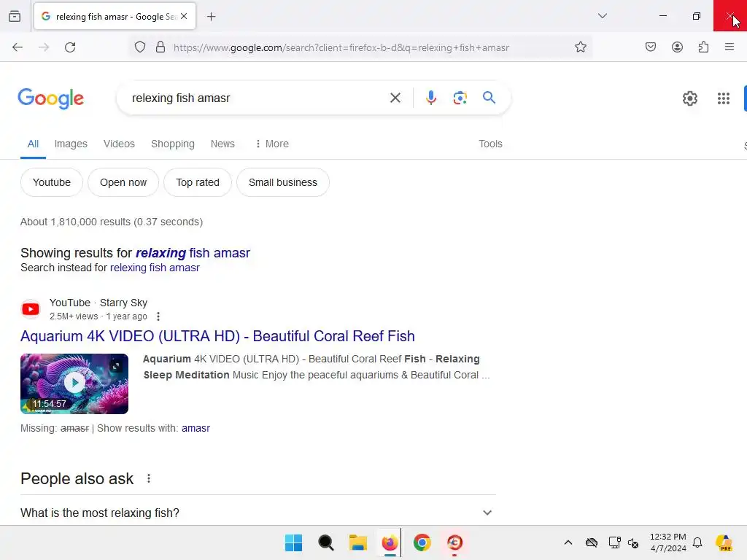Image resolution: width=747 pixels, height=560 pixels.
Task: Apply the Open now filter chip
Action: [123, 182]
